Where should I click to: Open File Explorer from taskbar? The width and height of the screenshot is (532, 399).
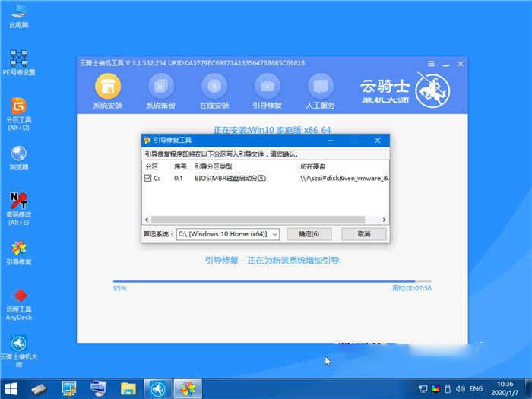pos(128,389)
